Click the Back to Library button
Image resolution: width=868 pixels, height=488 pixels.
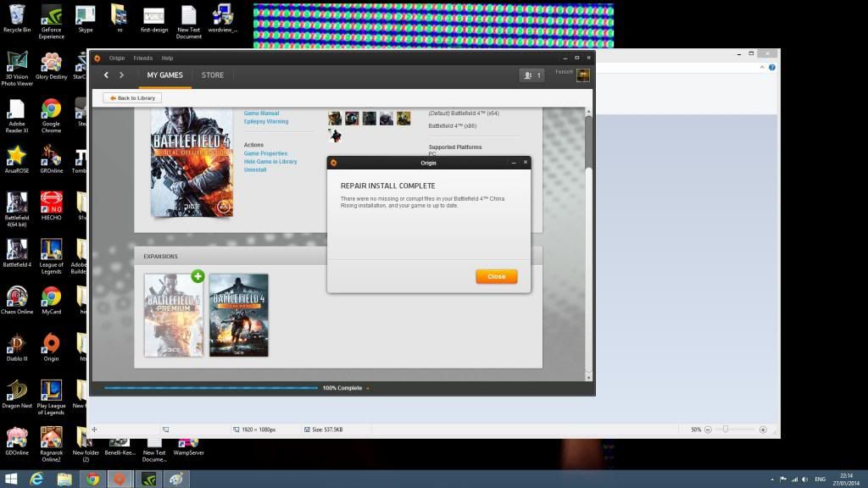click(132, 98)
